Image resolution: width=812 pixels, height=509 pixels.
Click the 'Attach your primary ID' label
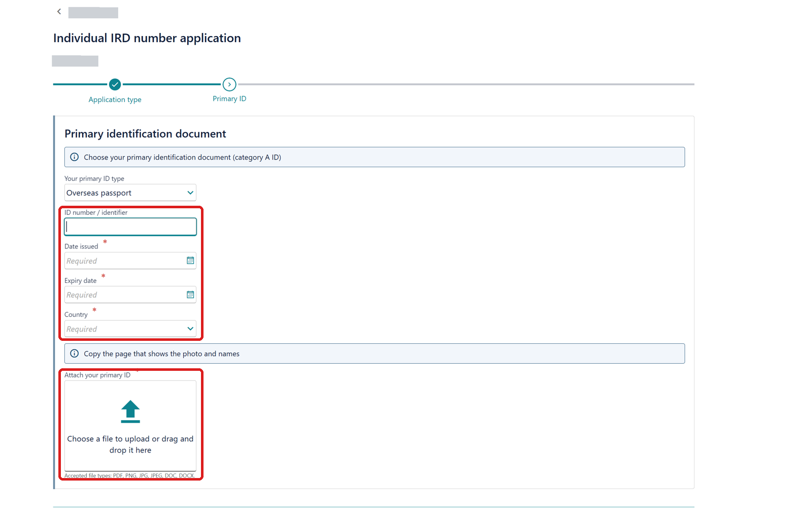tap(97, 375)
